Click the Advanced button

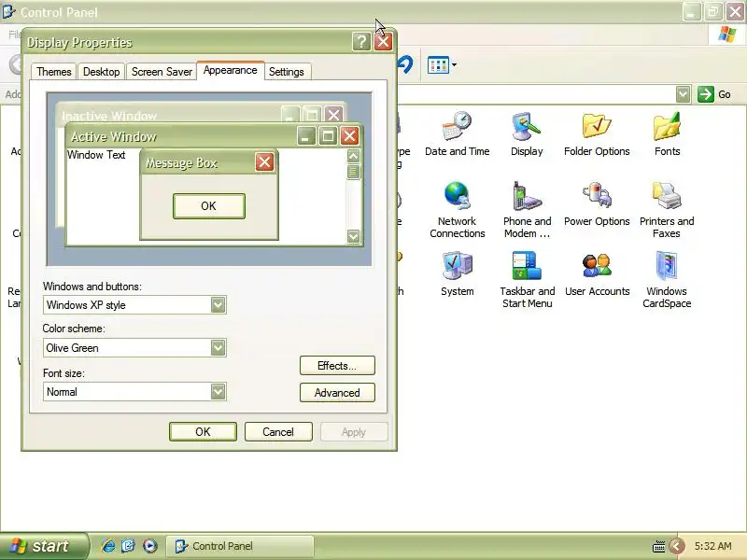(x=337, y=393)
